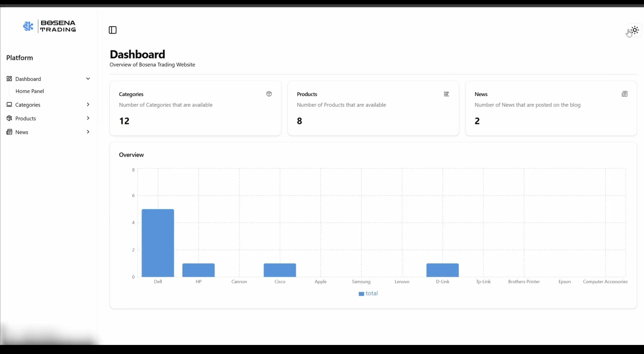Click the news count 2

477,121
